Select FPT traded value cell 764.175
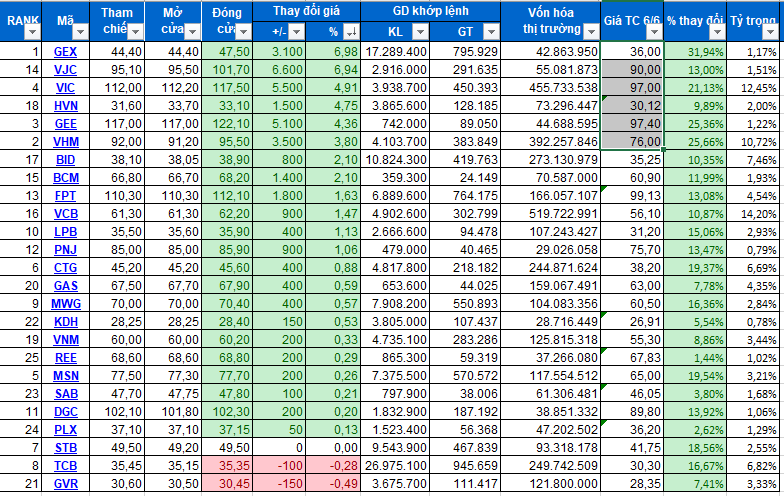784x496 pixels. (465, 196)
